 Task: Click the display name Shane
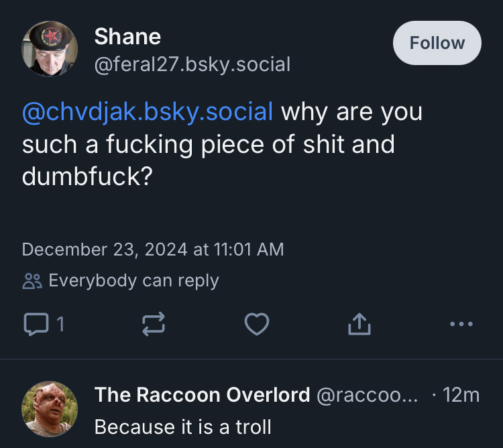127,36
